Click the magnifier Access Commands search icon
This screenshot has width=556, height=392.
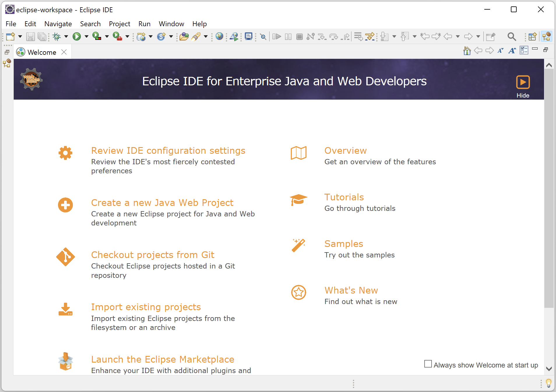coord(512,37)
